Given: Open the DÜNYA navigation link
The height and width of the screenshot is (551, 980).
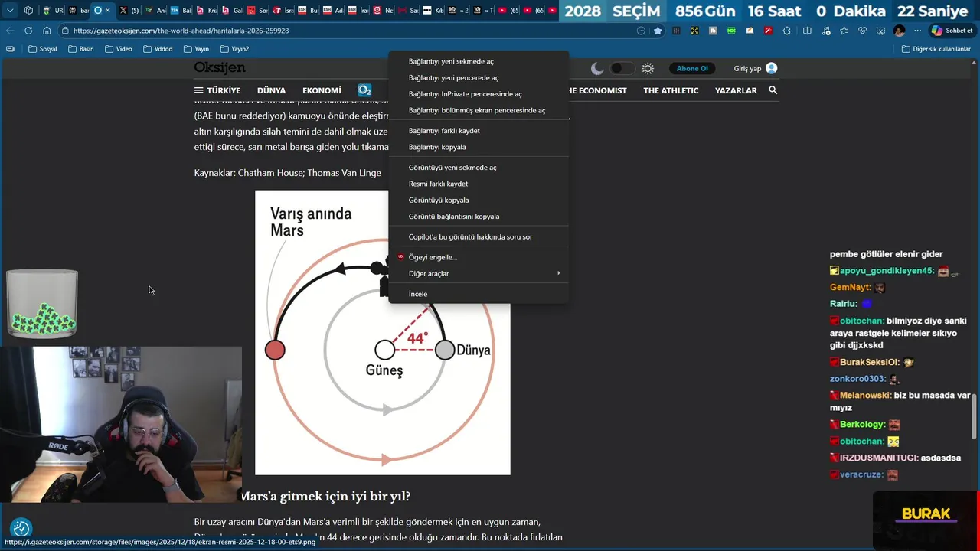Looking at the screenshot, I should point(271,90).
